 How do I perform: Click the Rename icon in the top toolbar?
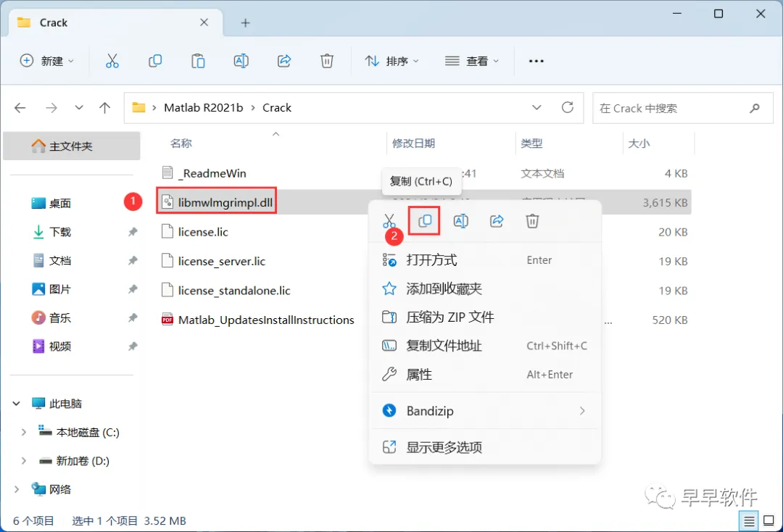(241, 61)
